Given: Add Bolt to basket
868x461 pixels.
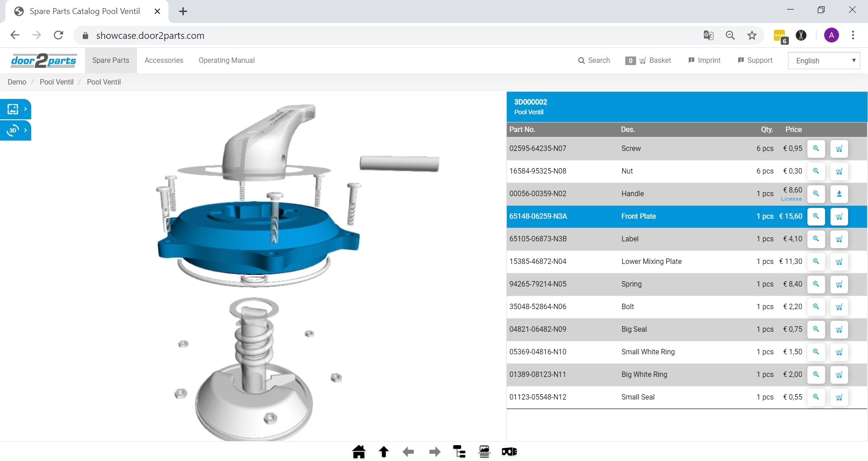Looking at the screenshot, I should pos(839,307).
